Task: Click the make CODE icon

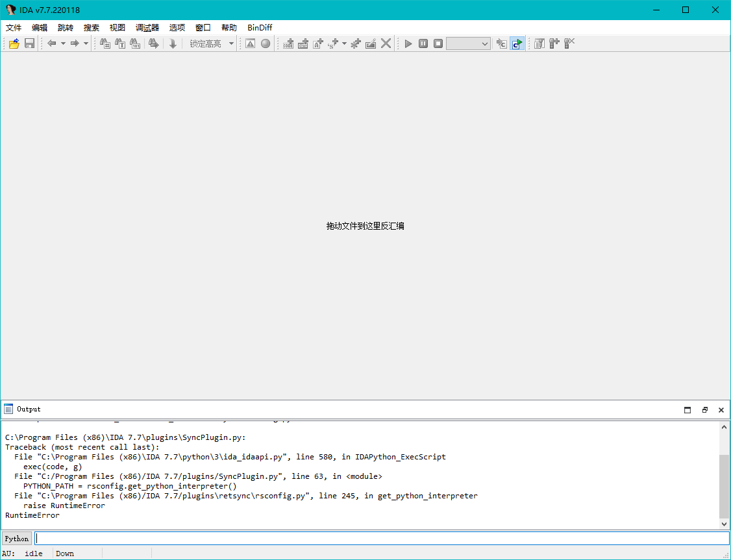Action: (289, 43)
